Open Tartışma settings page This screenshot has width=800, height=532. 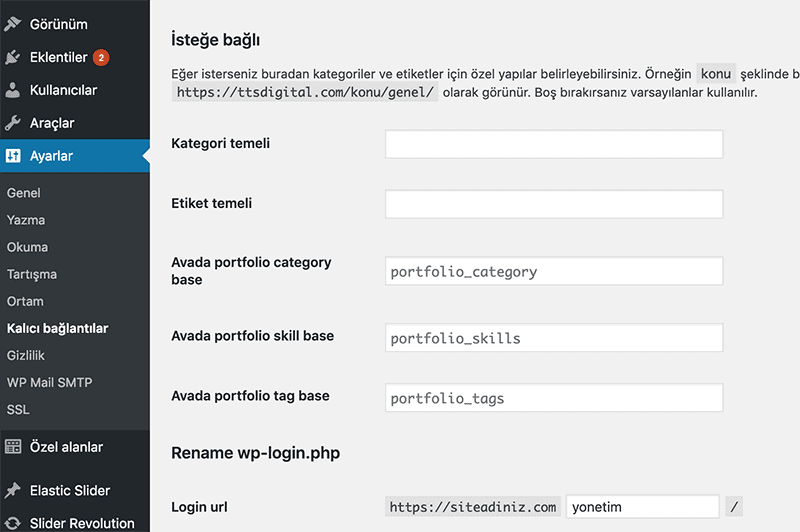[32, 274]
